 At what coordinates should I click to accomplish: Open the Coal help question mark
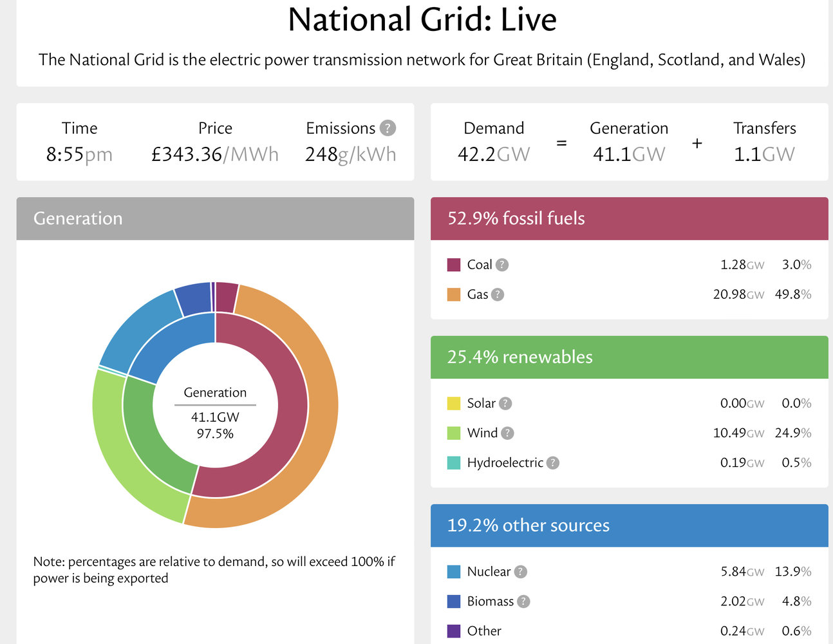502,265
